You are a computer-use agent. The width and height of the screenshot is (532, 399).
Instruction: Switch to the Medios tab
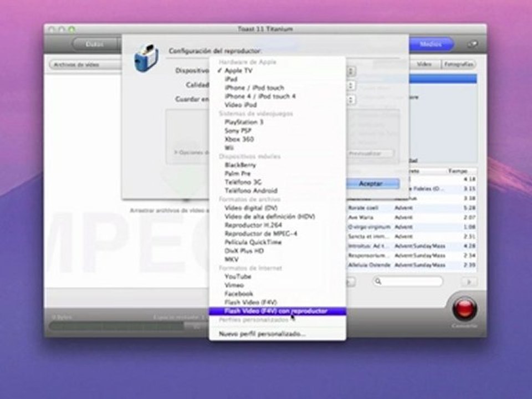[431, 44]
